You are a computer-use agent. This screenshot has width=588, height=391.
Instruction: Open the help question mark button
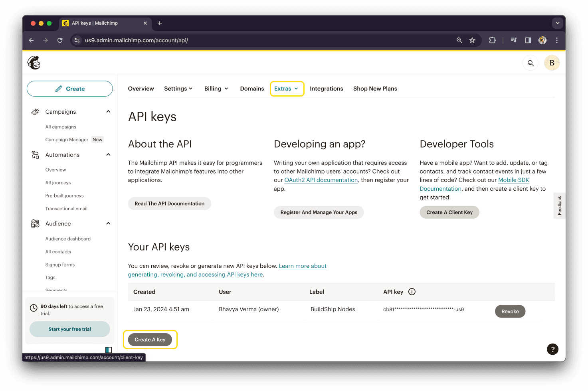552,349
